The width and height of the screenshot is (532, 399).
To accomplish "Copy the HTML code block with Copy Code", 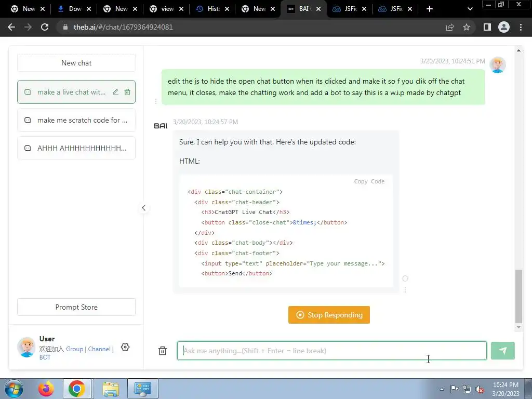I will [x=369, y=181].
